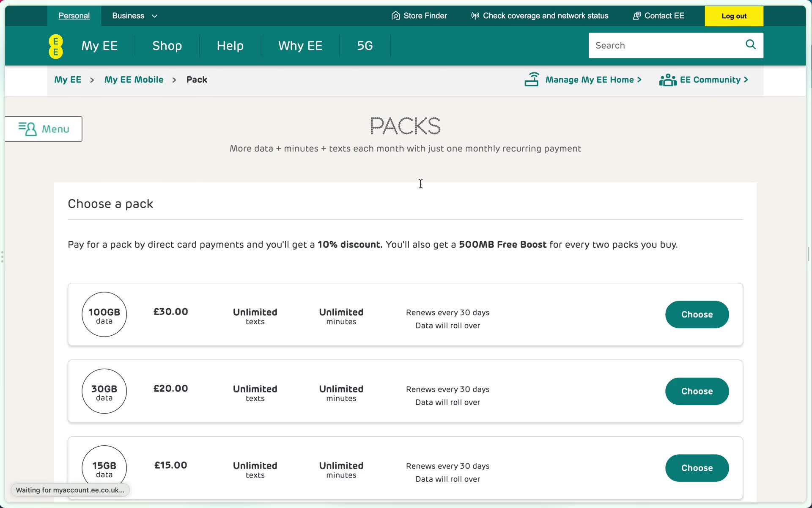Screen dimensions: 812x508
Task: Open Manage My EE Home link
Action: 593,80
